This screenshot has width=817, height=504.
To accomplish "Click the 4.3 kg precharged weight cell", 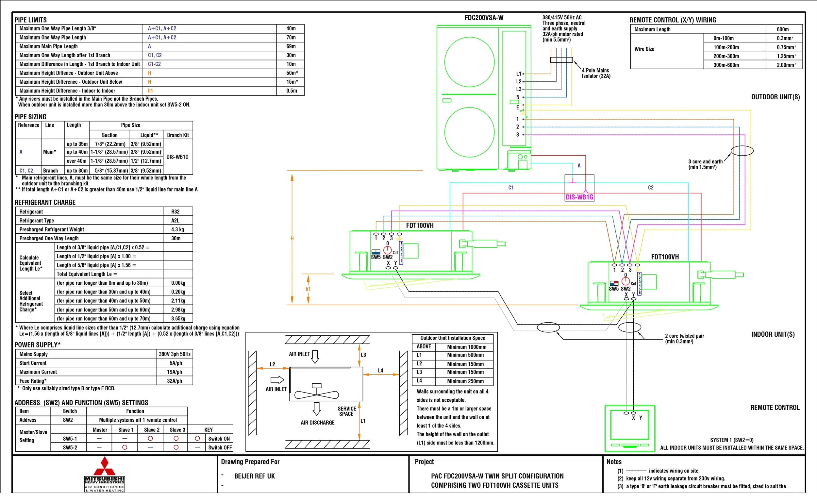I will point(177,229).
